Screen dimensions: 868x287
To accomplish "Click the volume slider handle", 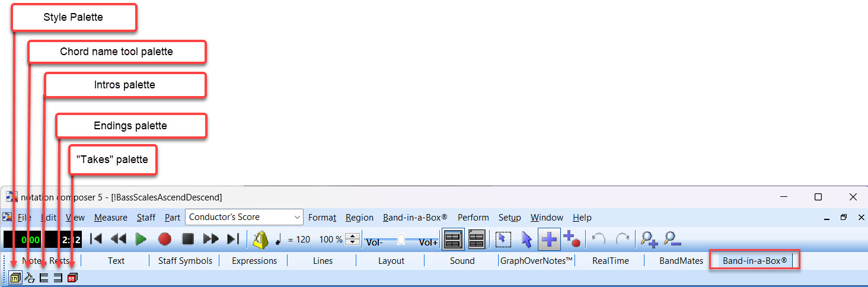I will coord(401,239).
